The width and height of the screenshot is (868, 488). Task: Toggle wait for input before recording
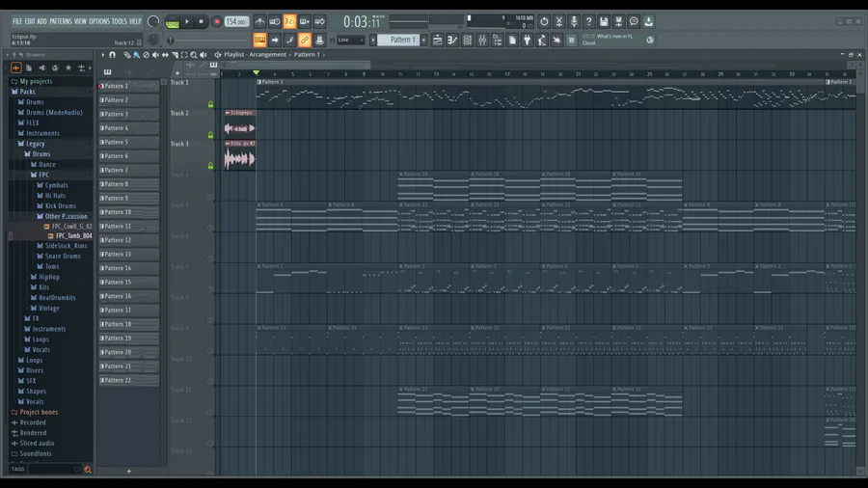275,21
